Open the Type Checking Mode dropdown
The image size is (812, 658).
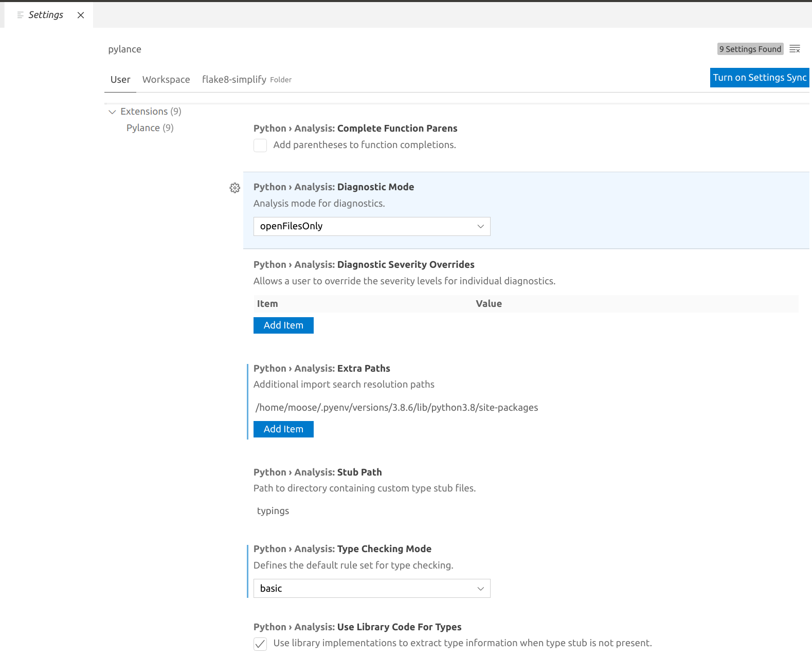(372, 588)
